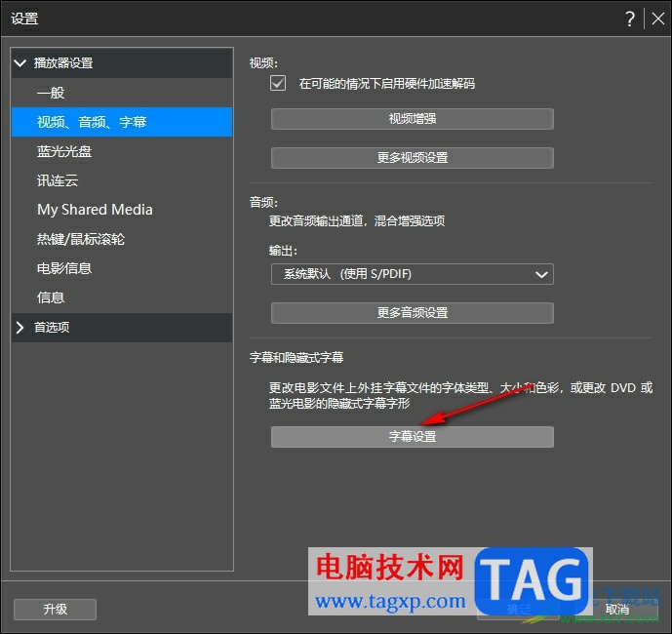Open the help question mark icon
Viewport: 672px width, 634px height.
629,19
